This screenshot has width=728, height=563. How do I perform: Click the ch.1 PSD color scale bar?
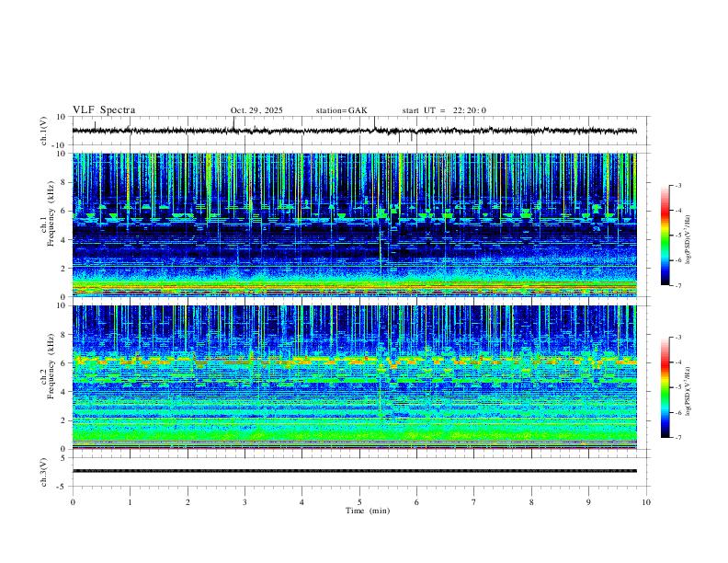point(665,236)
